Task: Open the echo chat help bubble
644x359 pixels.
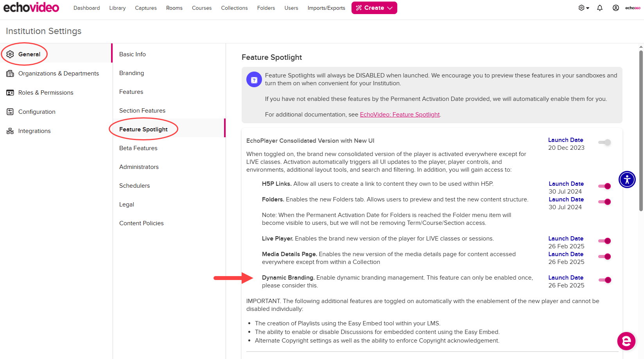Action: (626, 341)
